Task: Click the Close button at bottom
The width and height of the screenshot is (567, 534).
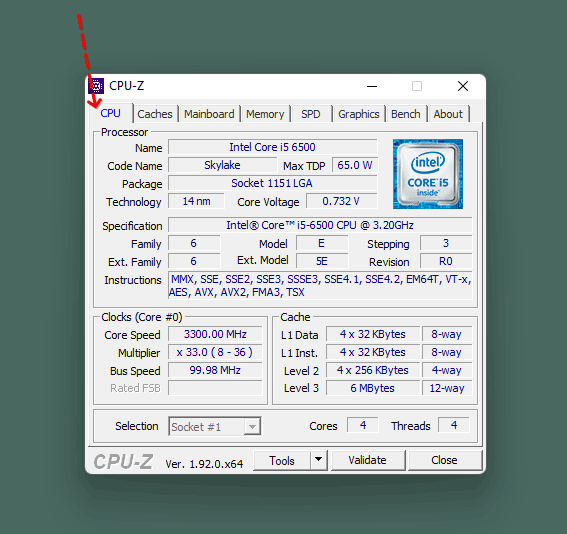Action: click(x=444, y=460)
